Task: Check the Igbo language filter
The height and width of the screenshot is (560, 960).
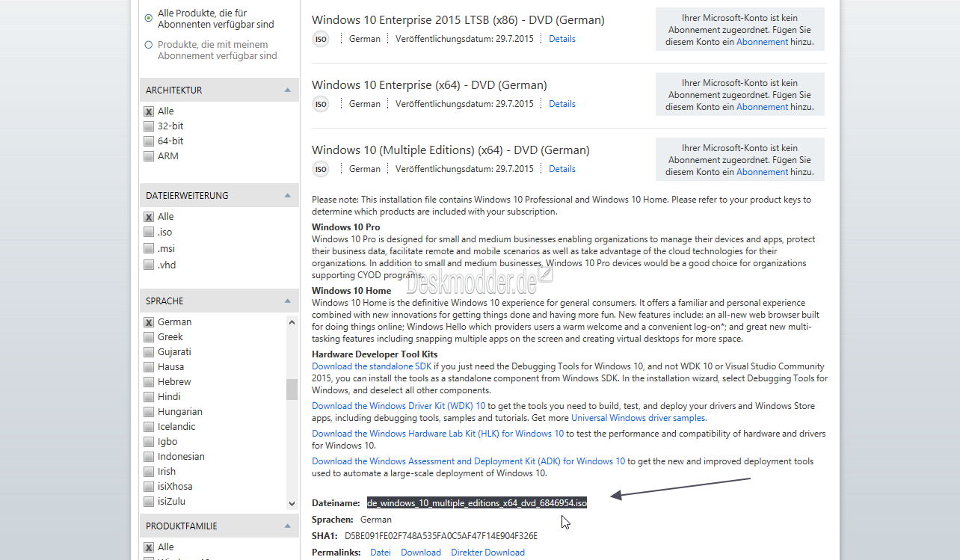Action: click(149, 442)
